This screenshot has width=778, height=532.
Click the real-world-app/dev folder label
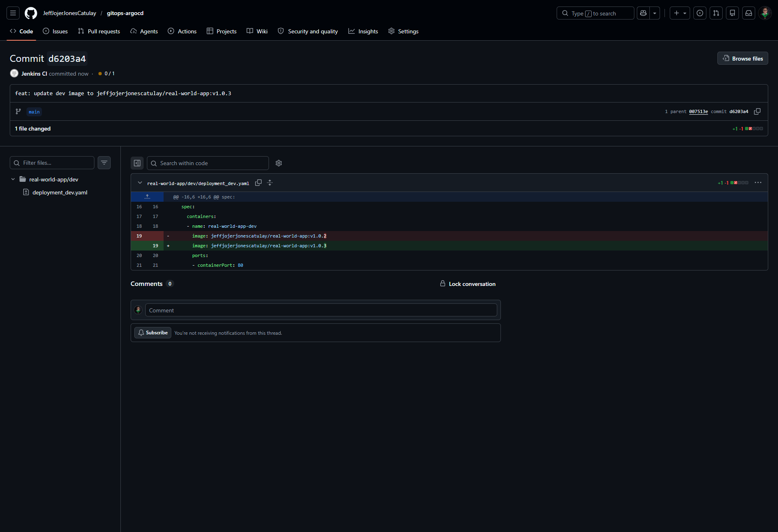click(54, 179)
